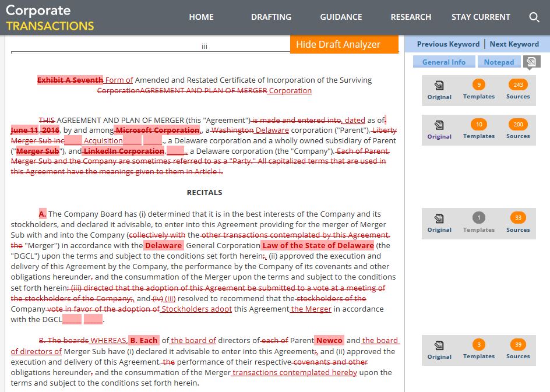Image resolution: width=550 pixels, height=392 pixels.
Task: Click the highlighted 'A.' recital marker
Action: (x=43, y=214)
